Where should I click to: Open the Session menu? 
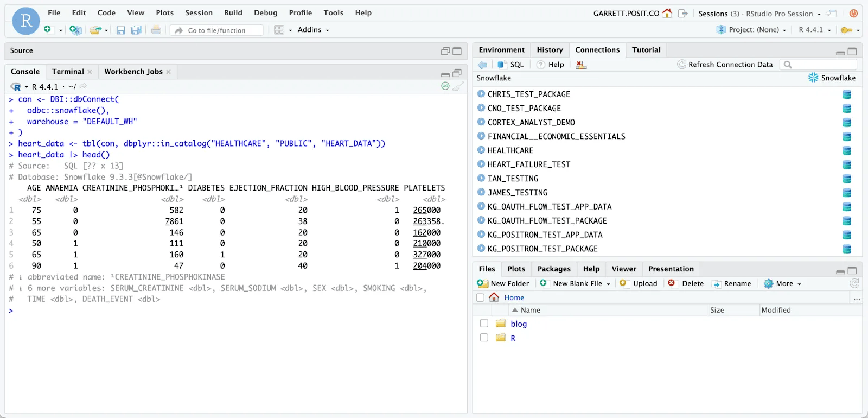coord(199,13)
